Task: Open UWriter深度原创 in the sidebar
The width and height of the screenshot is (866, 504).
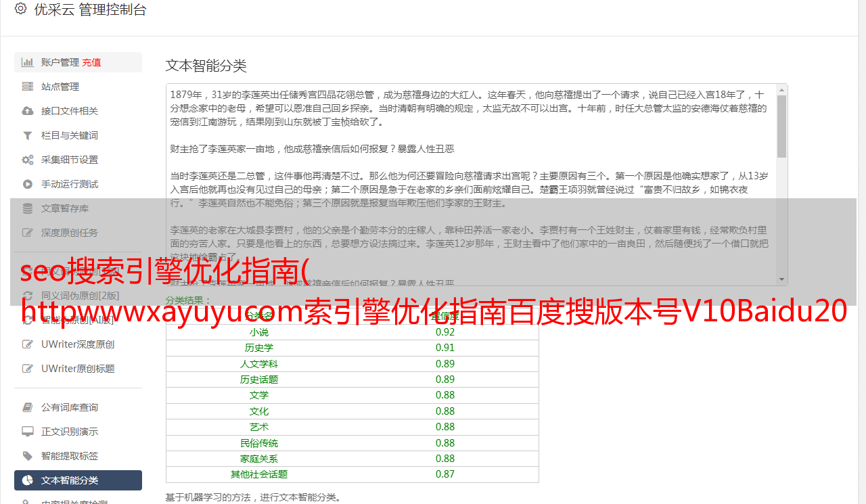Action: click(78, 344)
